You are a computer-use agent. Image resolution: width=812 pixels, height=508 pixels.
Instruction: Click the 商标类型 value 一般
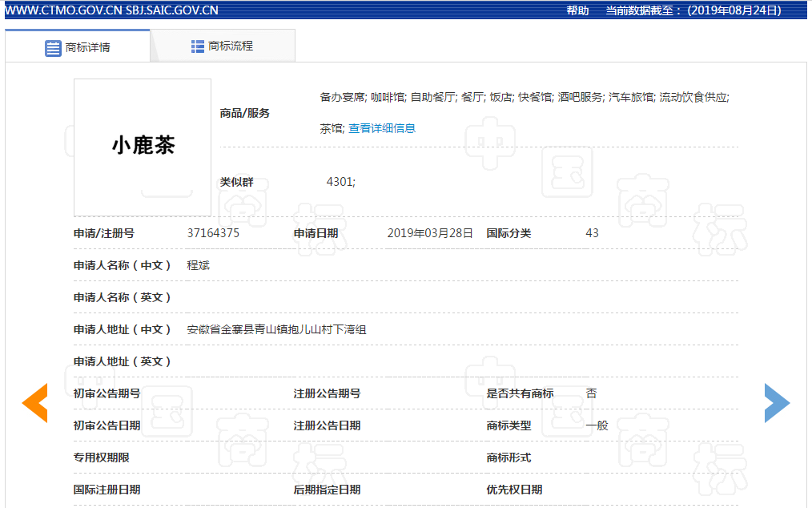(597, 425)
